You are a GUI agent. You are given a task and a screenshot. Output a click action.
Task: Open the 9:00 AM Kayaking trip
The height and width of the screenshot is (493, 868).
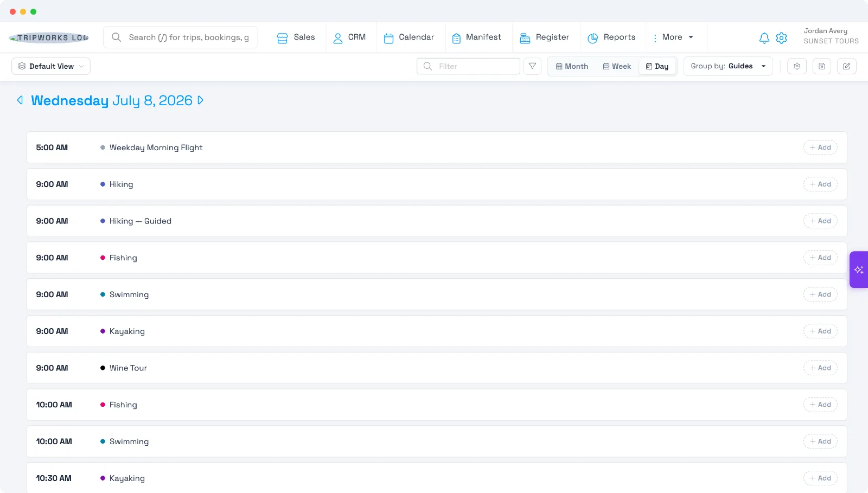pos(127,331)
